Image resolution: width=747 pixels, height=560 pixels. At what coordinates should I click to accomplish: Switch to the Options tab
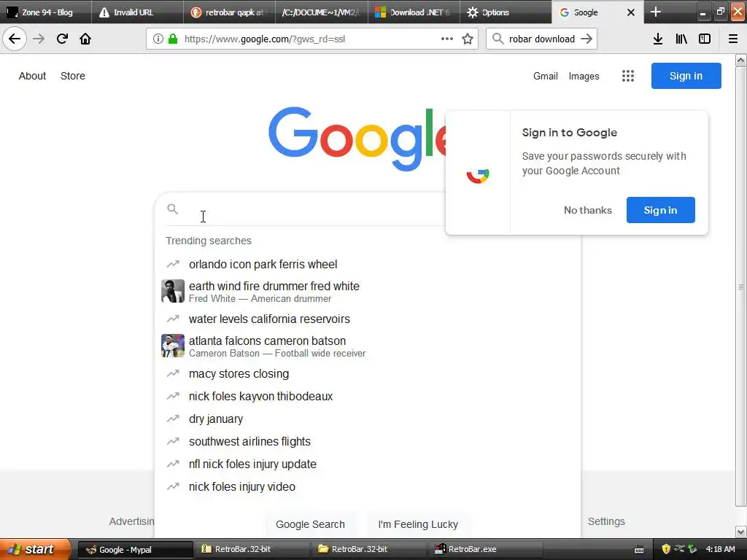pyautogui.click(x=506, y=12)
